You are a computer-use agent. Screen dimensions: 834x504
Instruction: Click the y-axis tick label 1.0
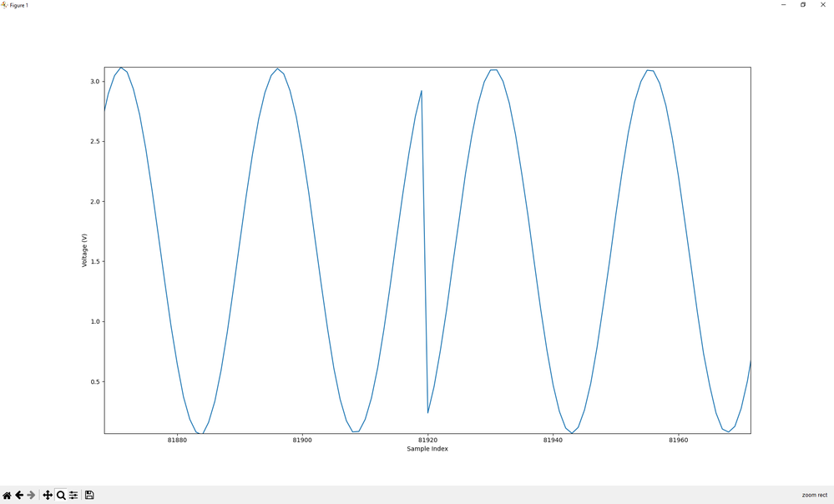coord(94,321)
